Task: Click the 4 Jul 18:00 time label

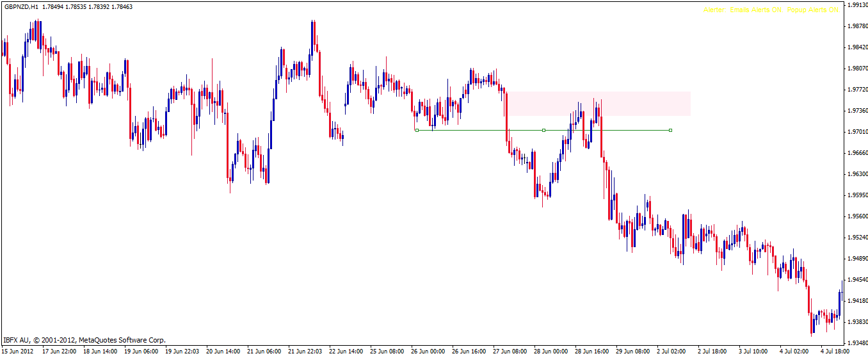Action: [836, 352]
